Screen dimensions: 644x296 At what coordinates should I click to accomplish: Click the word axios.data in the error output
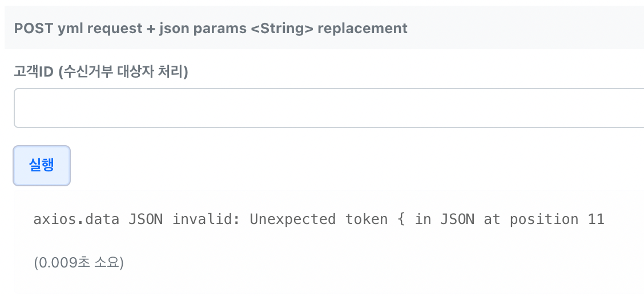pyautogui.click(x=77, y=219)
